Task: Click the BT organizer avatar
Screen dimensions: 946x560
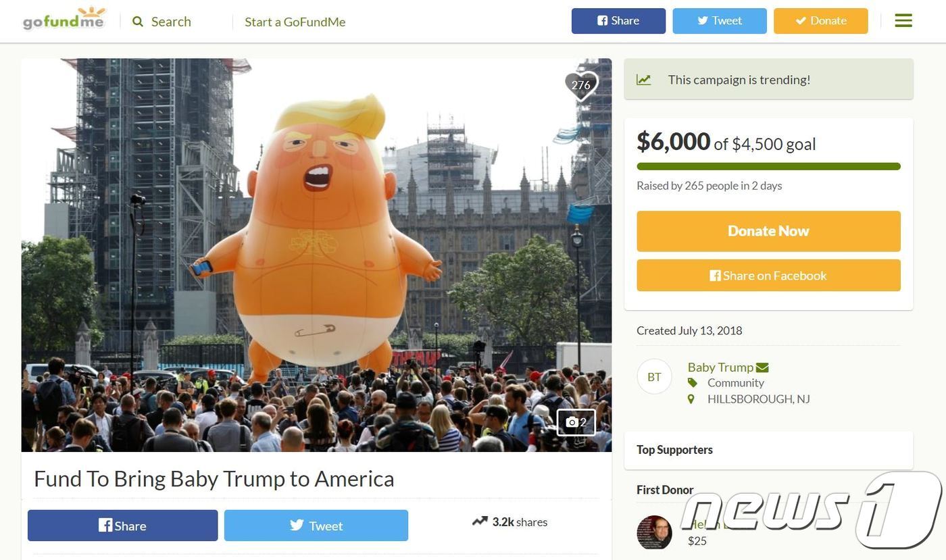Action: pyautogui.click(x=654, y=377)
